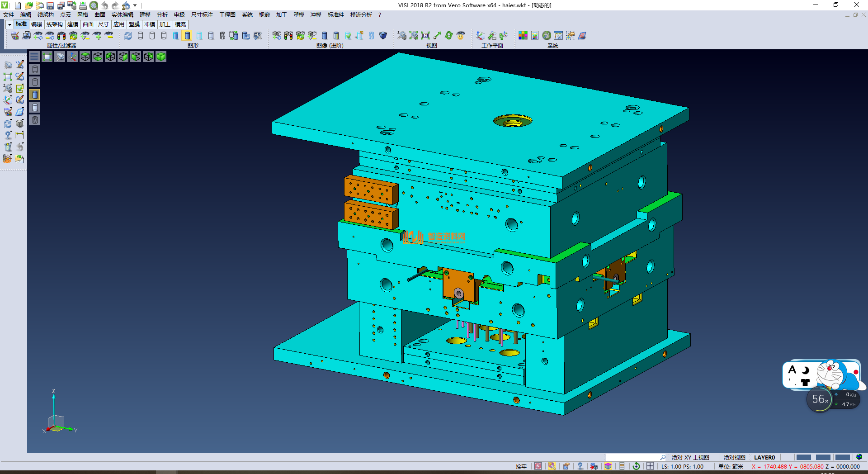Toggle the highlighted shaded display mode
Screen dimensions: 868x474
[187, 36]
